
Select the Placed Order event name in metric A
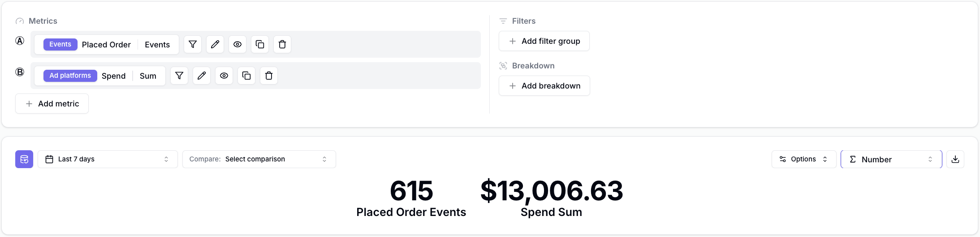click(x=106, y=45)
